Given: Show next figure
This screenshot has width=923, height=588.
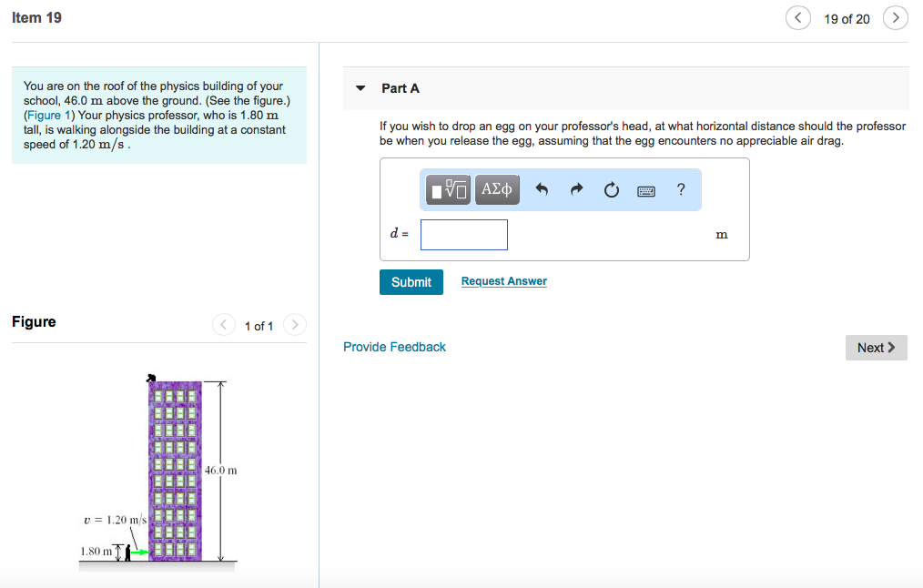Looking at the screenshot, I should pyautogui.click(x=295, y=325).
